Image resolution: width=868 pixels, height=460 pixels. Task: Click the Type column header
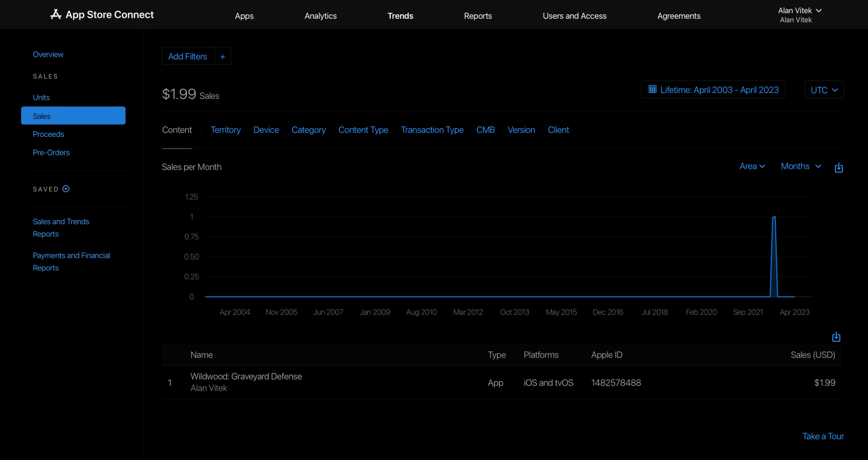point(496,355)
